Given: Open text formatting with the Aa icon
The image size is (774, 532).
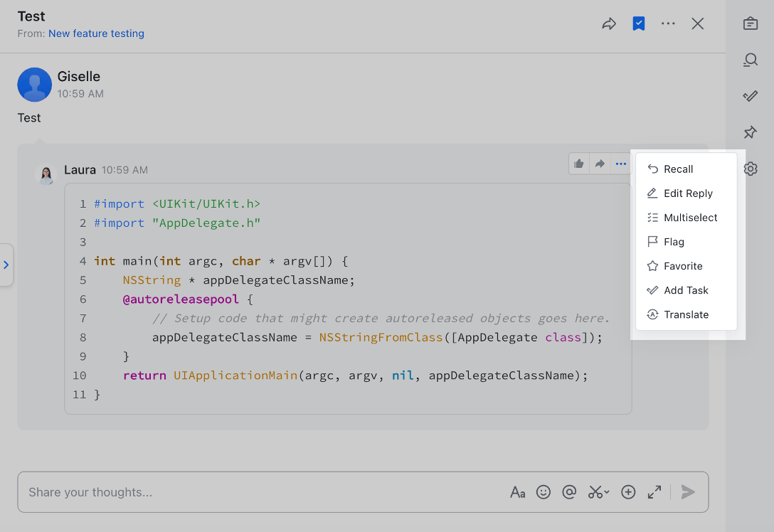Looking at the screenshot, I should 518,491.
